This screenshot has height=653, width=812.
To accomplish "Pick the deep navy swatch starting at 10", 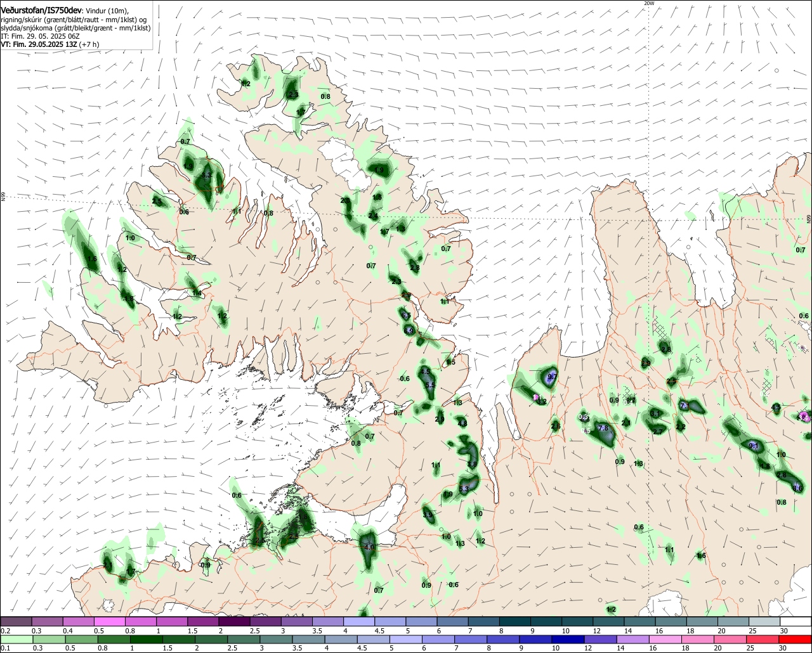I will point(567,640).
